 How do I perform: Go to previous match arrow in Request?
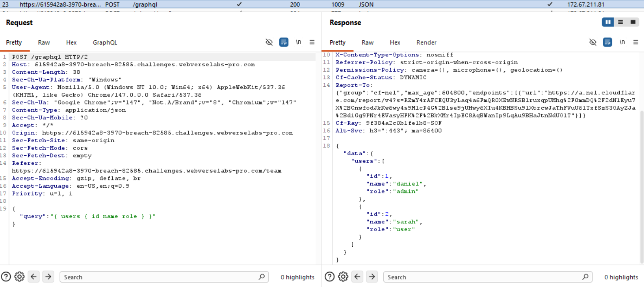pyautogui.click(x=34, y=277)
